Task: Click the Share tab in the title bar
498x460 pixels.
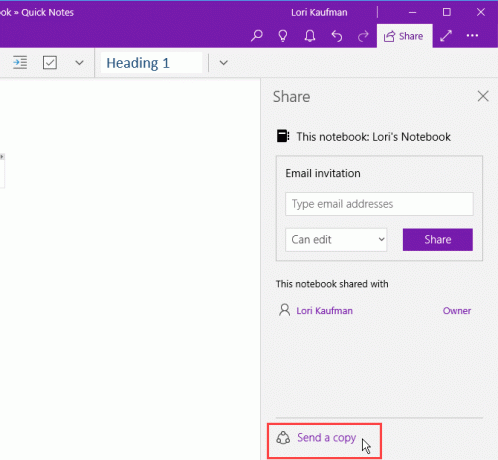Action: (404, 36)
